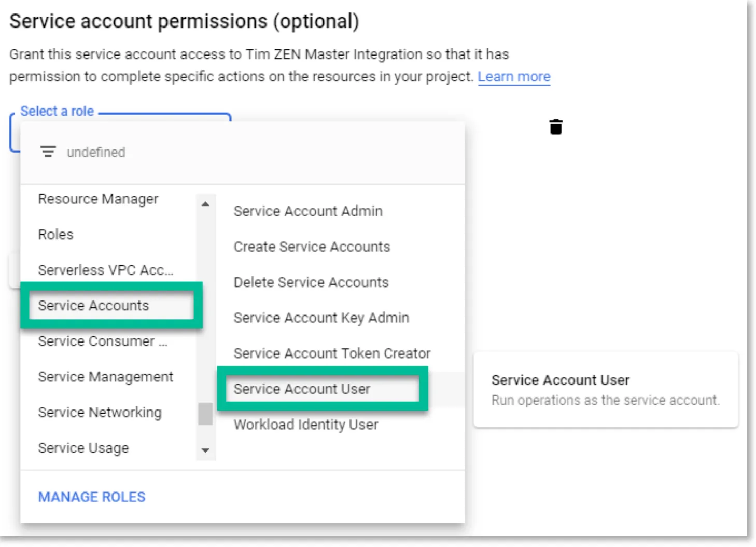Click the Service Account User tooltip title

561,380
